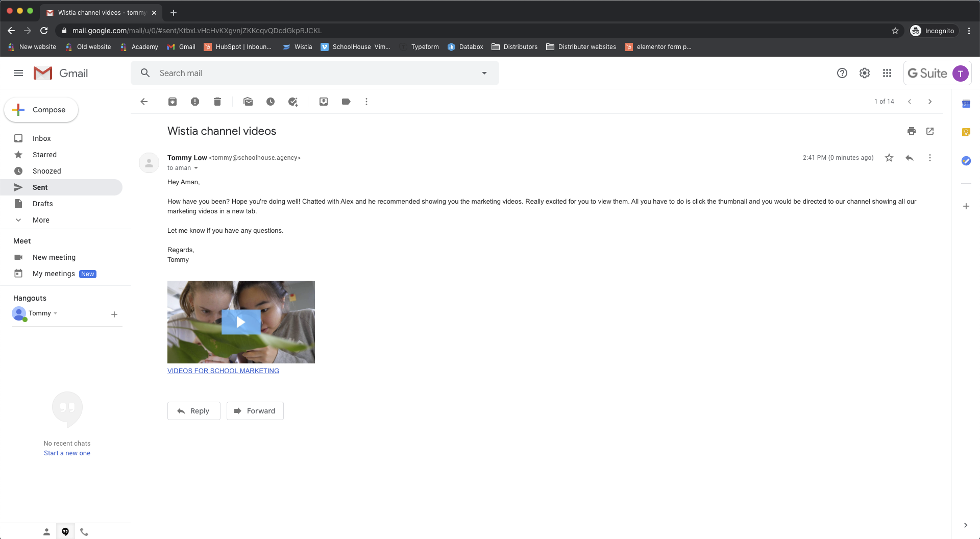Delete this email with trash icon
The width and height of the screenshot is (980, 539).
point(217,102)
